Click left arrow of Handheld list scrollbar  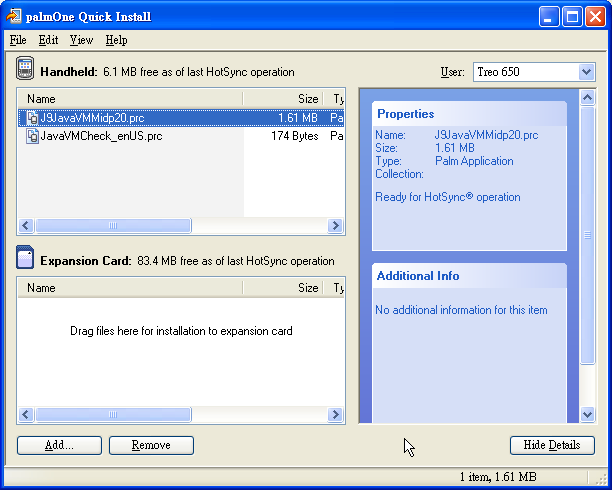[26, 225]
